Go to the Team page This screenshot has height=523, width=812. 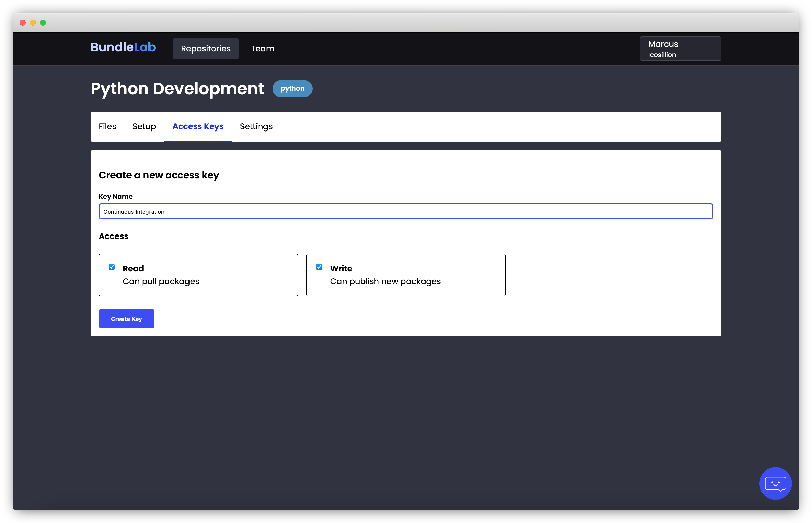click(x=262, y=49)
